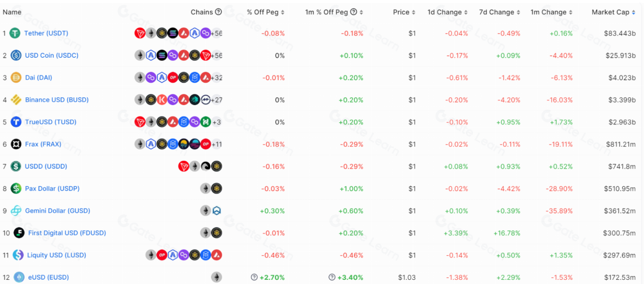
Task: Open the Liquity USD (LUSD) link
Action: 57,255
